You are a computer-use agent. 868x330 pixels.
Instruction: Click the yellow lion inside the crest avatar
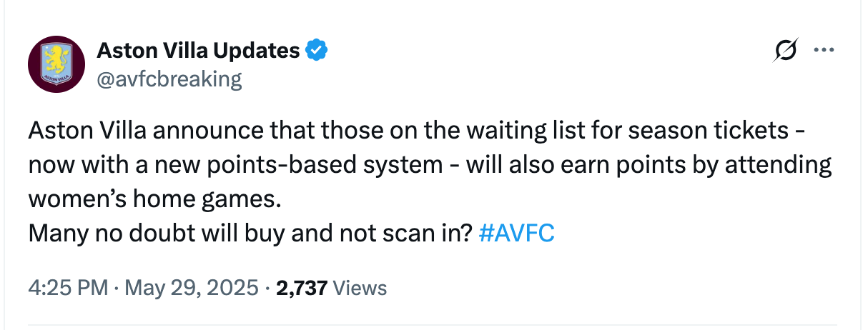coord(57,60)
